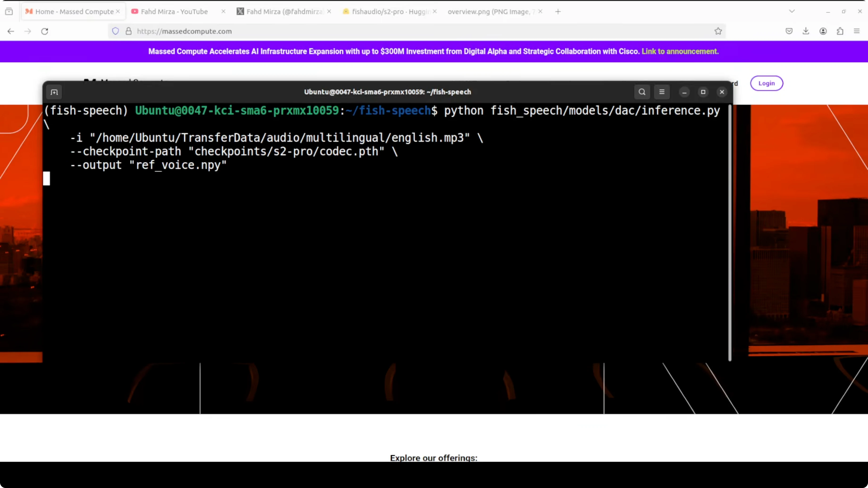Screen dimensions: 868x488
Task: Go back using the navigation arrow
Action: tap(10, 31)
